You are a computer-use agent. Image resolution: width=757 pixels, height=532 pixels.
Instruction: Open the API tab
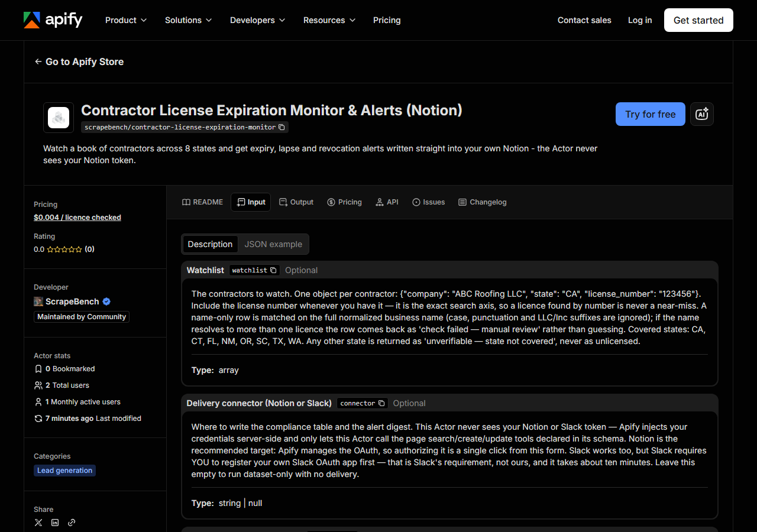tap(387, 202)
